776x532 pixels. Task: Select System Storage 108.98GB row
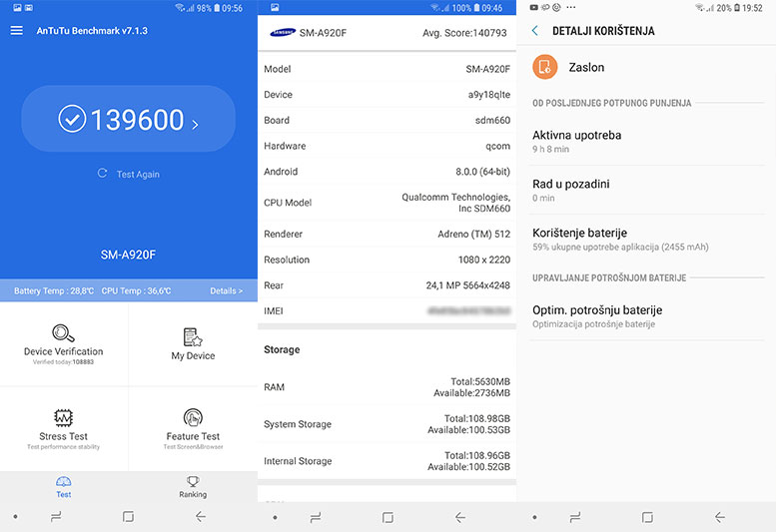click(x=388, y=424)
